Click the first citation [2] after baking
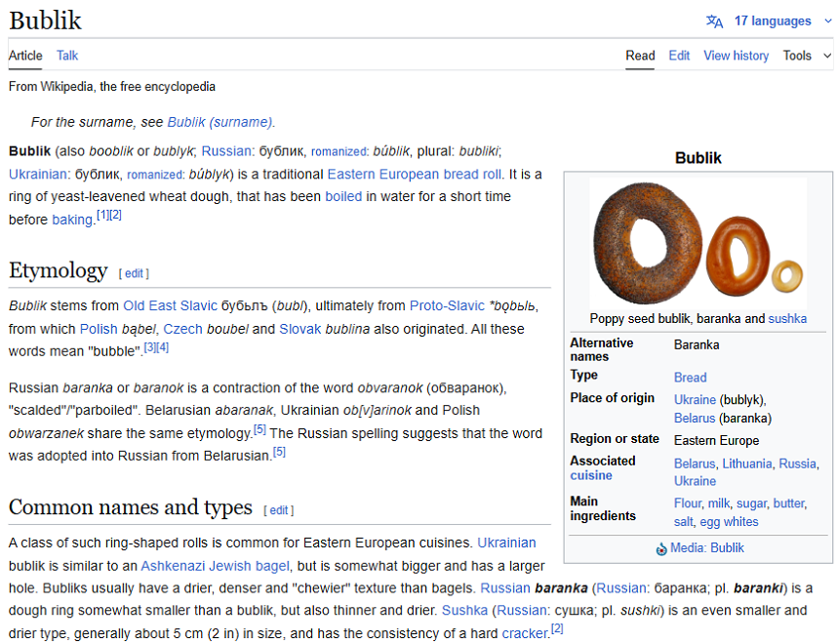Image resolution: width=837 pixels, height=644 pixels. point(115,215)
